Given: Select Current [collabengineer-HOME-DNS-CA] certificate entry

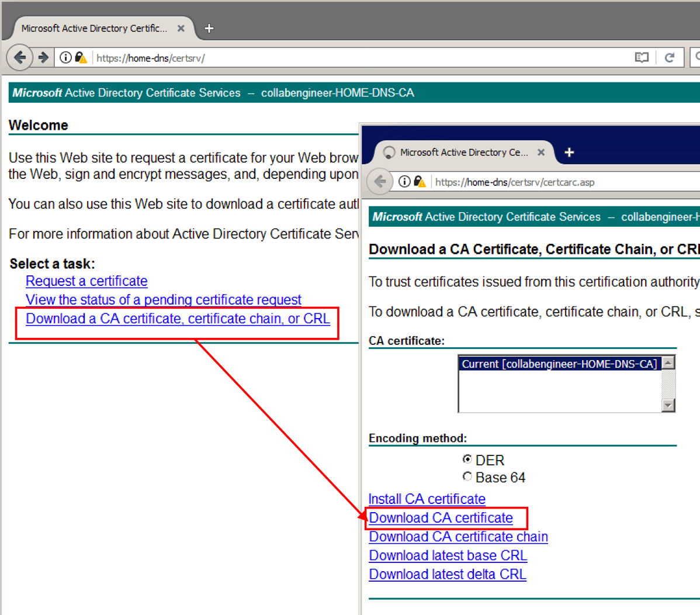Looking at the screenshot, I should click(559, 364).
